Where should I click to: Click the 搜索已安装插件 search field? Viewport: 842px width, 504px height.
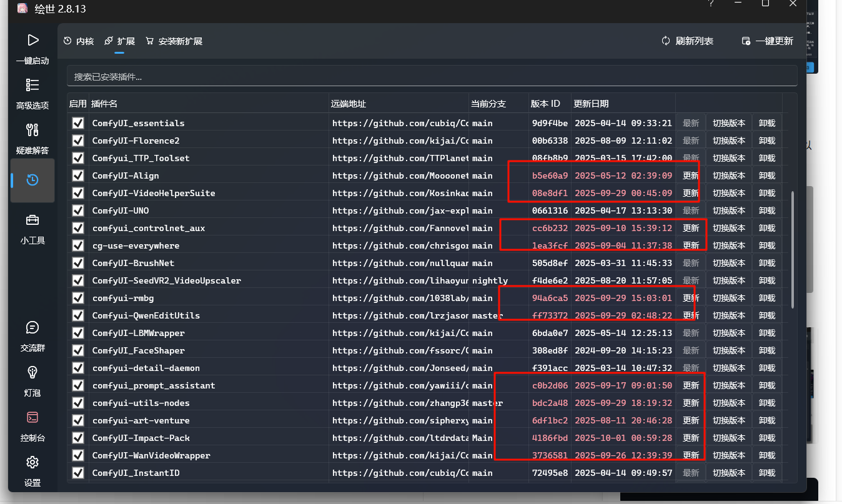[432, 76]
